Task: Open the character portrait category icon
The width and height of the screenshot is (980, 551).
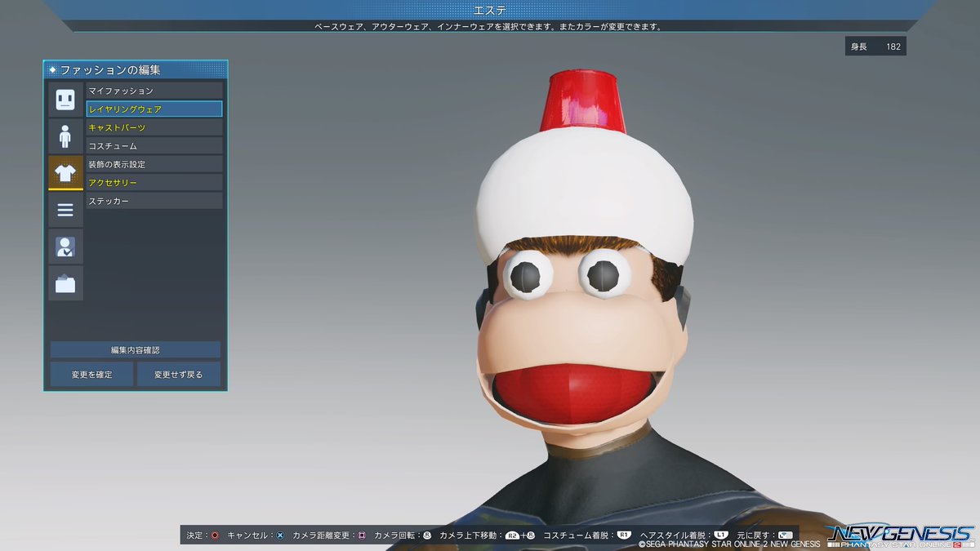Action: tap(65, 247)
